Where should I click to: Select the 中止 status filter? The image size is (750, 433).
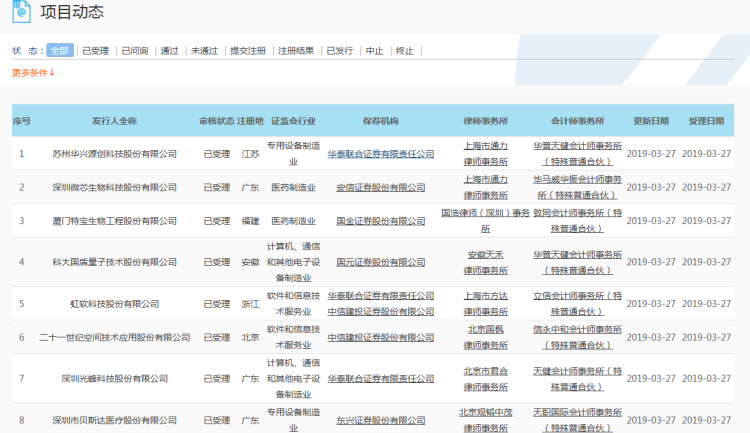tap(374, 51)
